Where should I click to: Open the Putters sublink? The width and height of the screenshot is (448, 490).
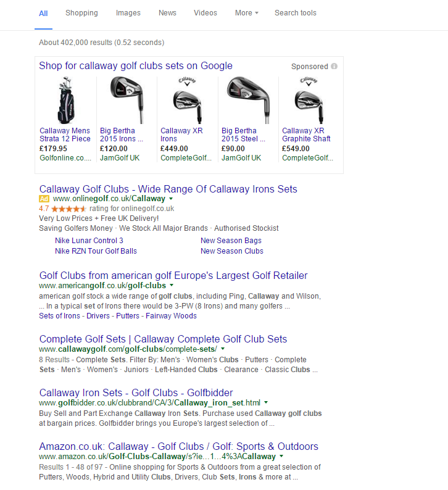point(128,316)
